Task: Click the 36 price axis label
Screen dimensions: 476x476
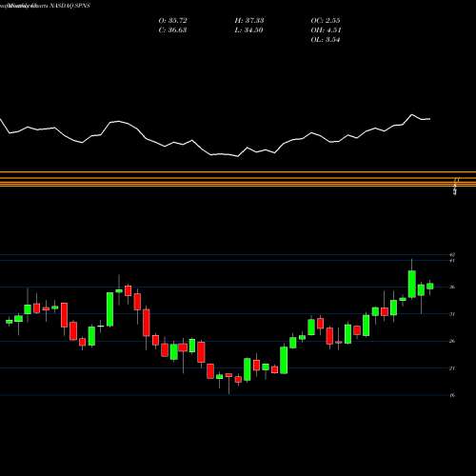Action: point(452,288)
